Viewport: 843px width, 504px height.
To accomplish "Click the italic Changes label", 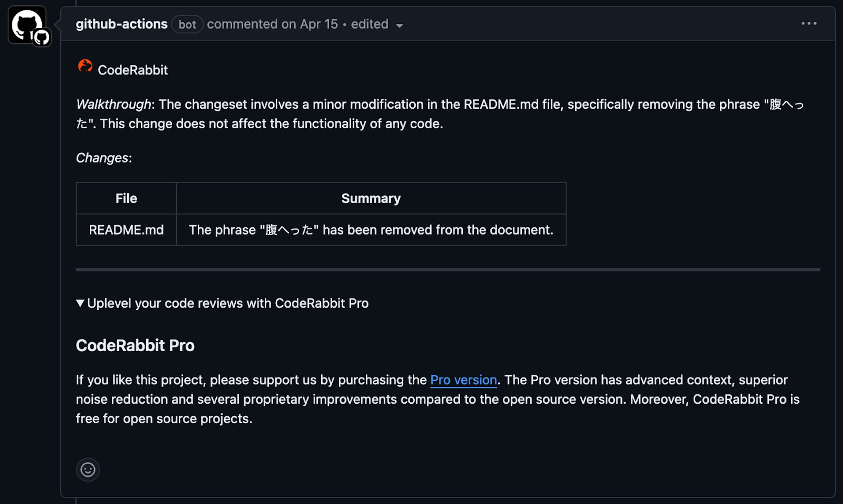I will coord(102,158).
